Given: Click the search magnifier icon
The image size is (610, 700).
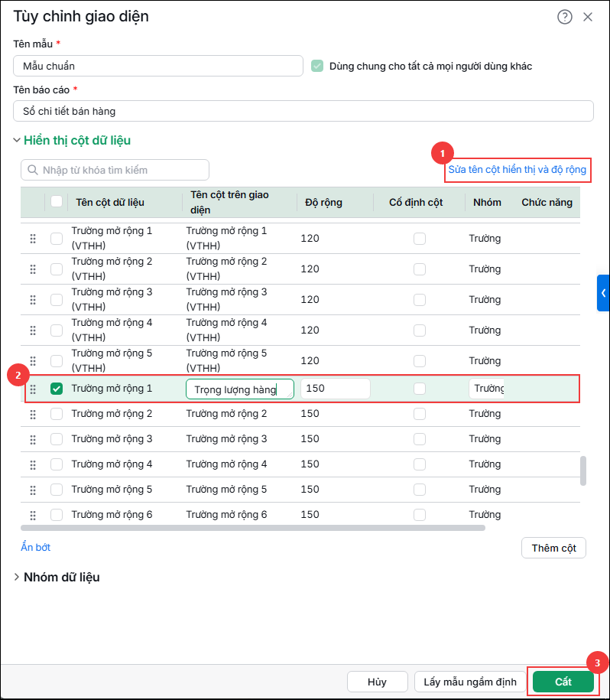Looking at the screenshot, I should 33,170.
